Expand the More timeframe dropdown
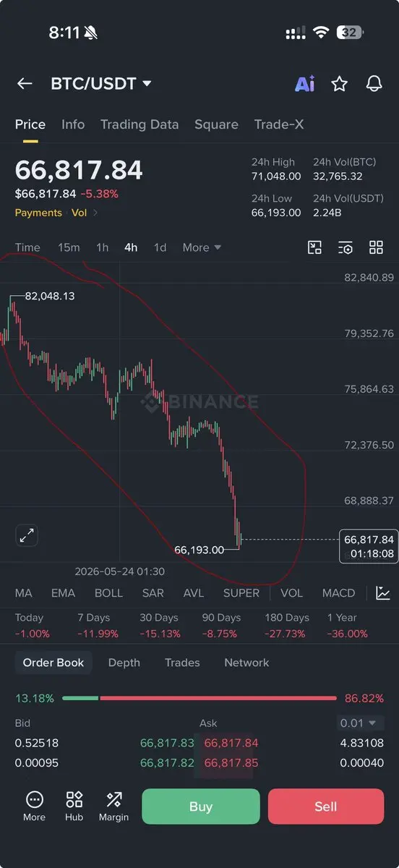The image size is (399, 868). pos(202,247)
